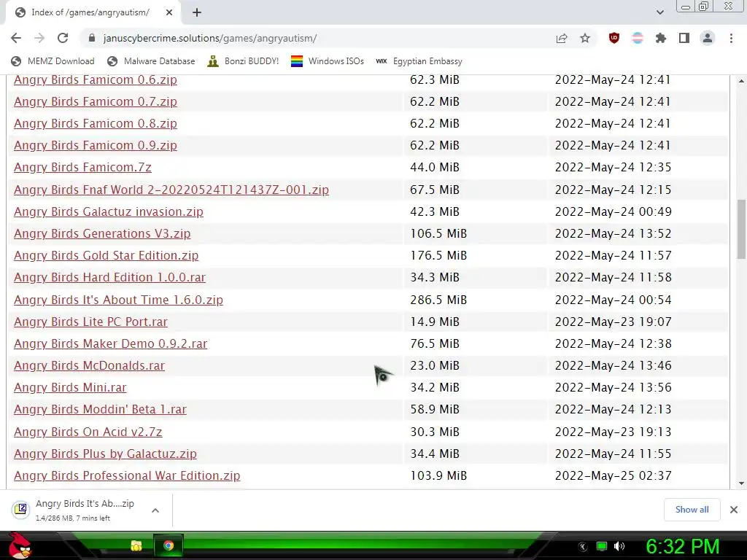Click the vertical scrollbar thumb

[x=741, y=229]
